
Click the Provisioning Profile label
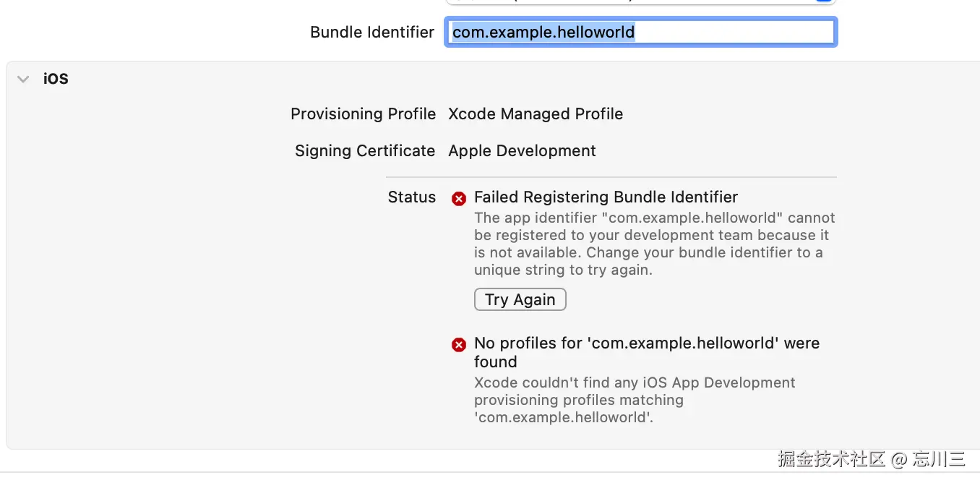tap(363, 114)
